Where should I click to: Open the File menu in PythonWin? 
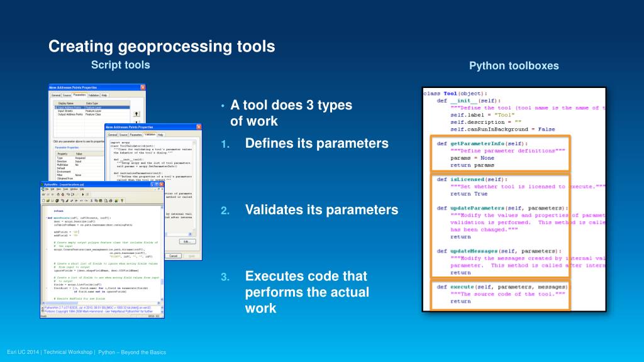[47, 189]
